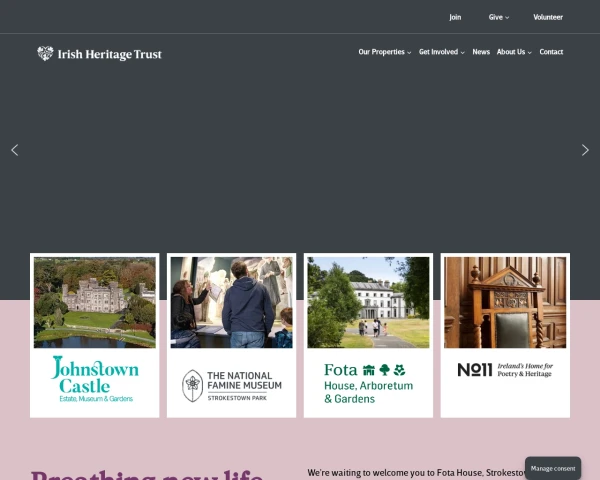
Task: Open Johnstown Castle logo link
Action: (x=95, y=379)
